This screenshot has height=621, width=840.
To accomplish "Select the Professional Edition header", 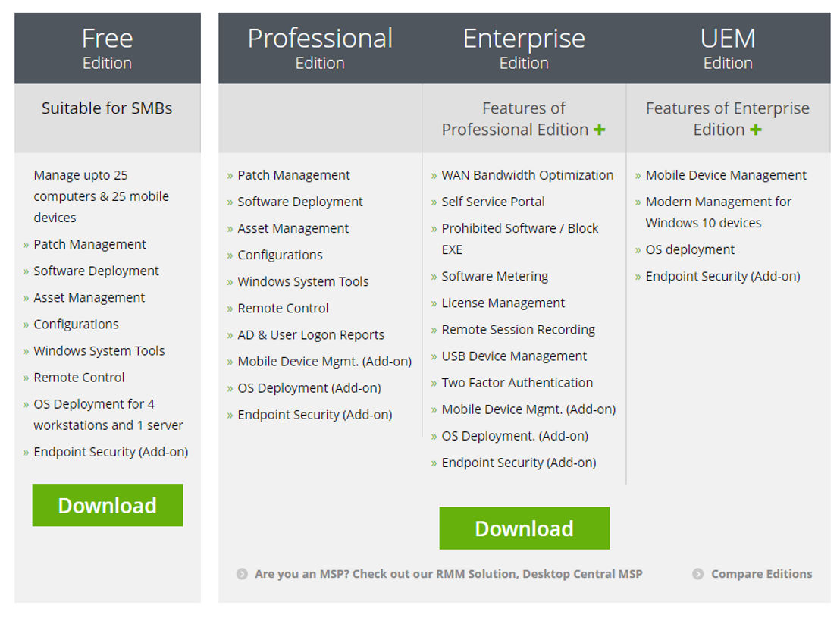I will click(320, 49).
